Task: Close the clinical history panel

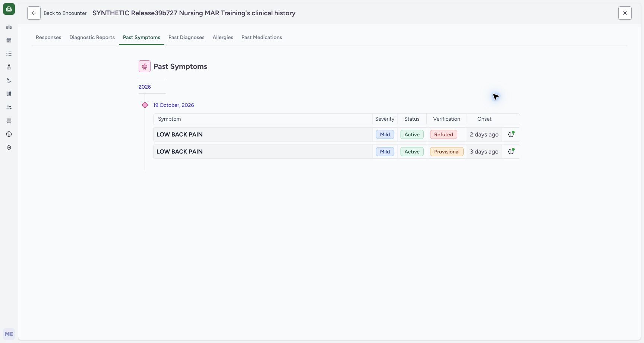Action: point(625,13)
